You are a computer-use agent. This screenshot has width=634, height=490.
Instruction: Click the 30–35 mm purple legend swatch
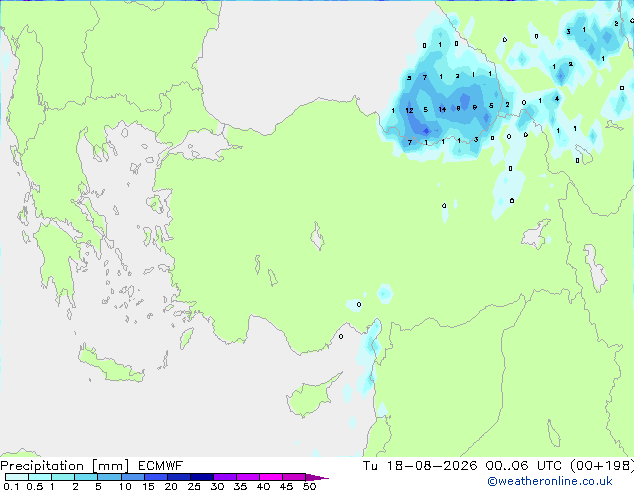(x=225, y=477)
